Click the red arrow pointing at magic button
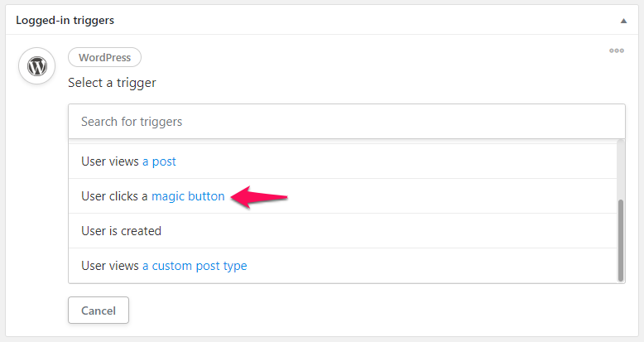The height and width of the screenshot is (342, 644). pos(259,197)
